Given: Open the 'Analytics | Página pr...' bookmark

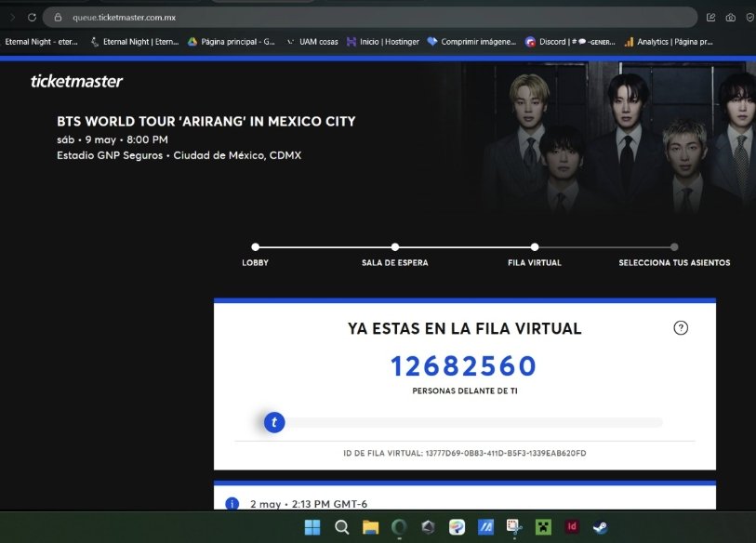Looking at the screenshot, I should click(x=669, y=42).
